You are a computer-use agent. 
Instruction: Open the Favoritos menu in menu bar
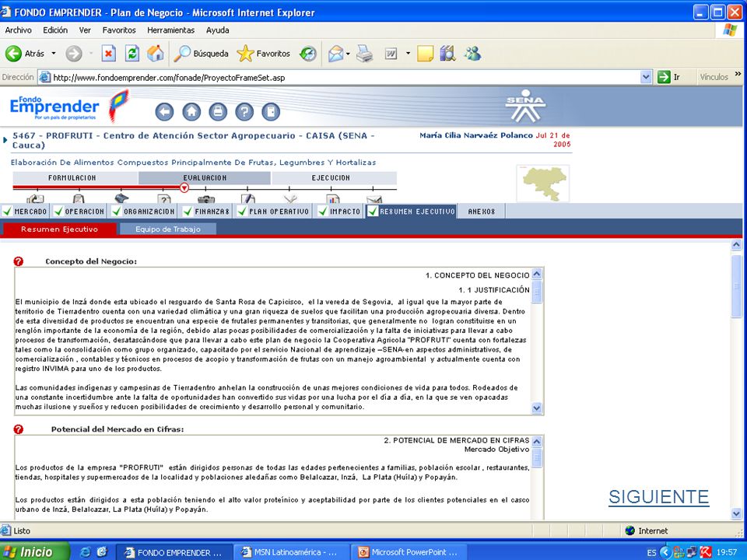[x=119, y=30]
